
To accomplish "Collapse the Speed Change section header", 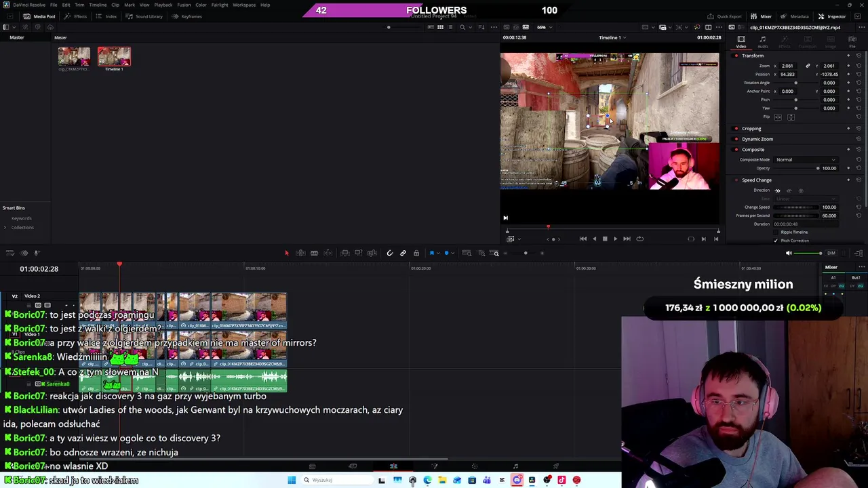I will tap(757, 180).
